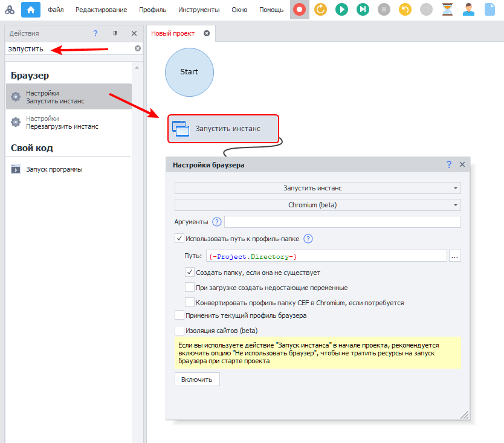
Task: Run the project with the green play icon
Action: click(341, 9)
